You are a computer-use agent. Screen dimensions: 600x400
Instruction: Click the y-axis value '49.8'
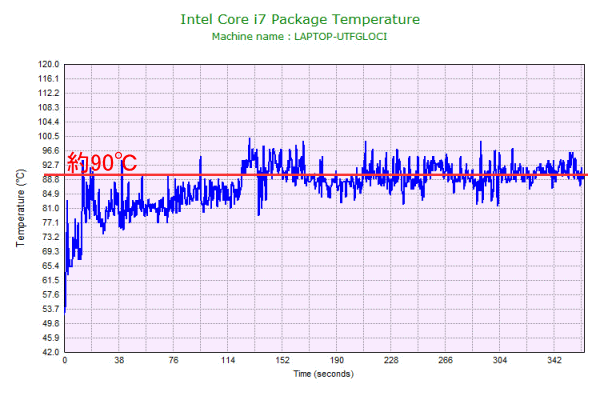pos(51,323)
